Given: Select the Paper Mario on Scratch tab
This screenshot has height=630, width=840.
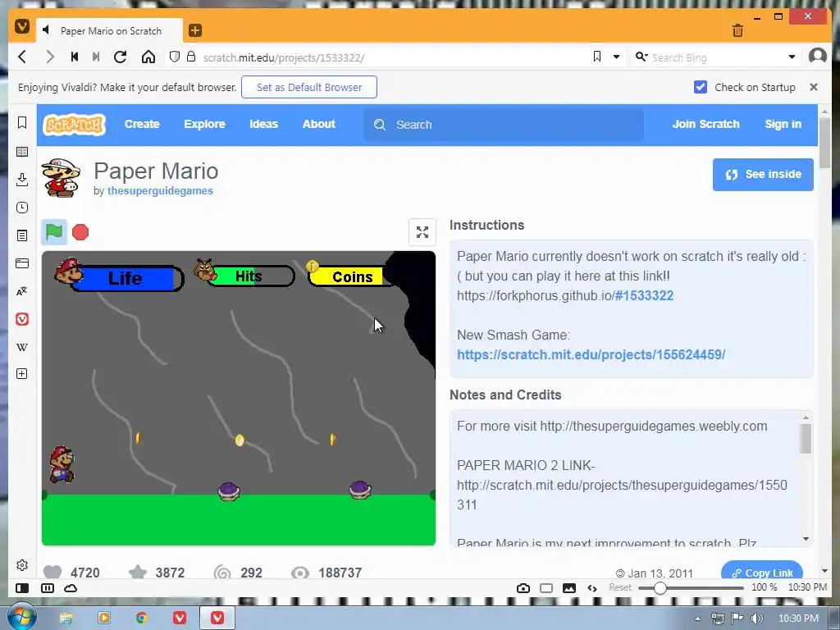Looking at the screenshot, I should tap(110, 30).
